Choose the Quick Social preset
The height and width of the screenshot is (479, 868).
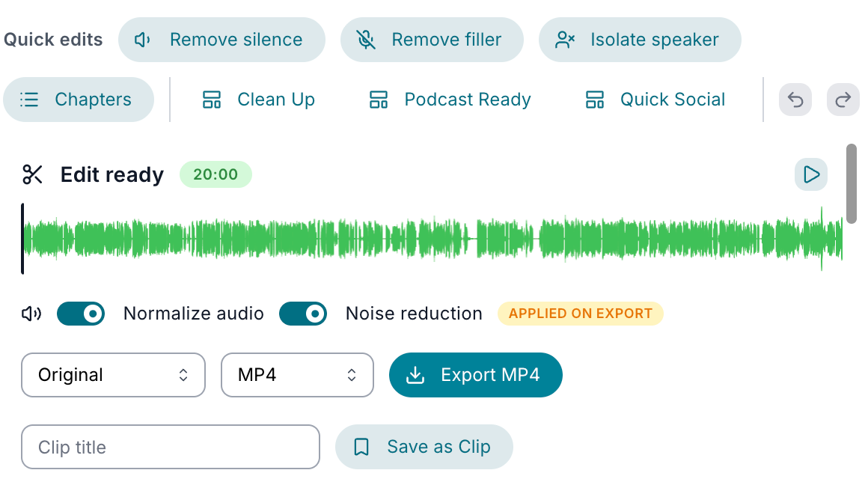655,100
